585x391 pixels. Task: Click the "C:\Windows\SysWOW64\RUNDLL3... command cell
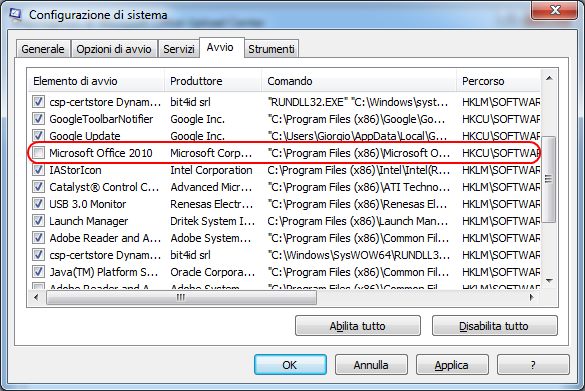[359, 255]
